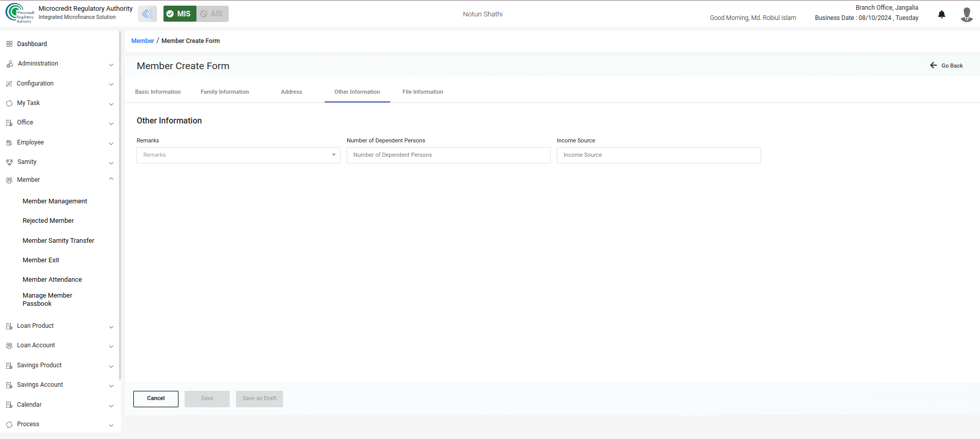
Task: Switch to AIS mode
Action: [x=212, y=14]
